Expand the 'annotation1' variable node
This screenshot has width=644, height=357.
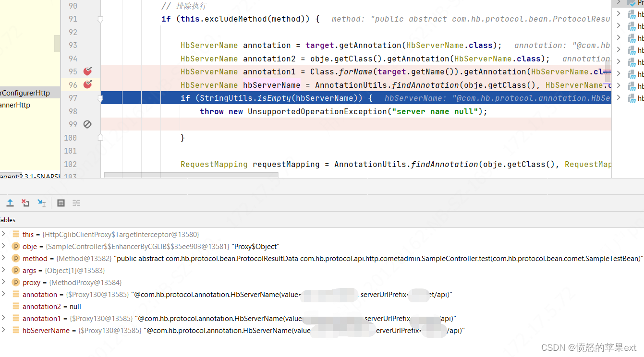pos(4,318)
